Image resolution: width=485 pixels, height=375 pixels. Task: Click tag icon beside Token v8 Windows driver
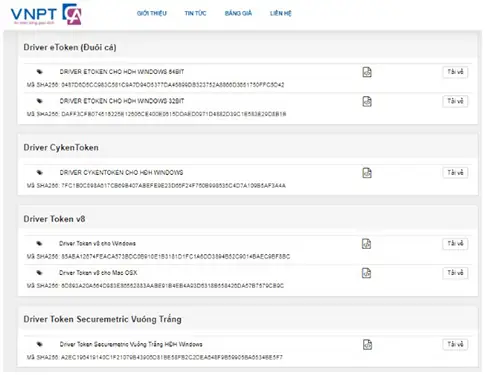tap(39, 243)
